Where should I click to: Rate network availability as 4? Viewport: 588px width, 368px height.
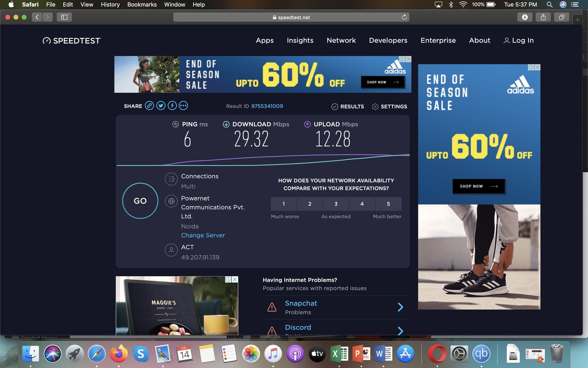tap(362, 204)
